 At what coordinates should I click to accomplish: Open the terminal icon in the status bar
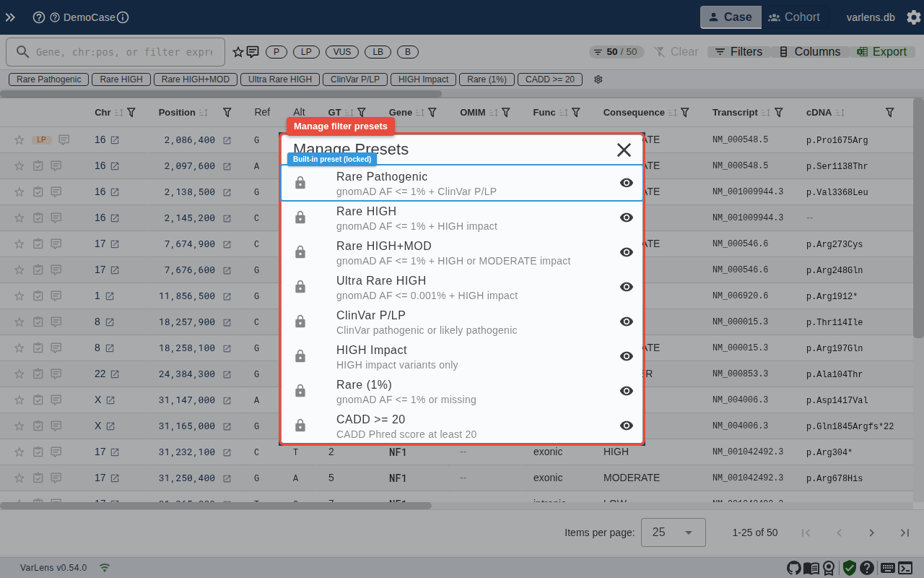pos(905,568)
